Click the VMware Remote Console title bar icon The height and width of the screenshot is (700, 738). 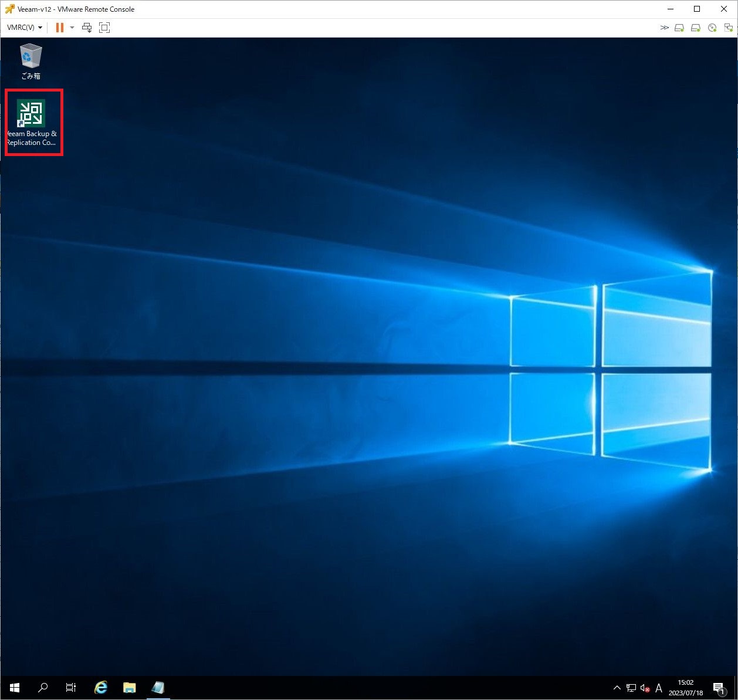pos(9,9)
